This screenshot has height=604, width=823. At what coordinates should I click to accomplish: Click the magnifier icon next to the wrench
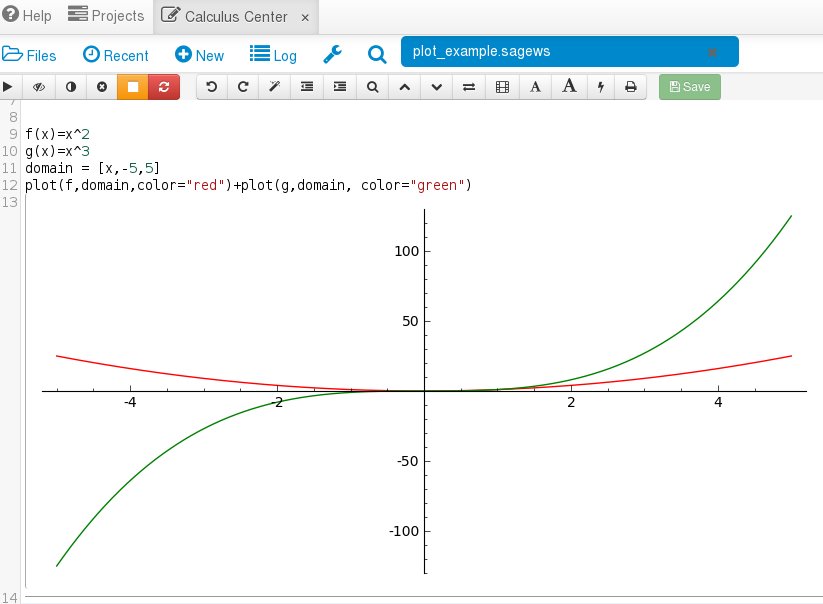point(377,55)
